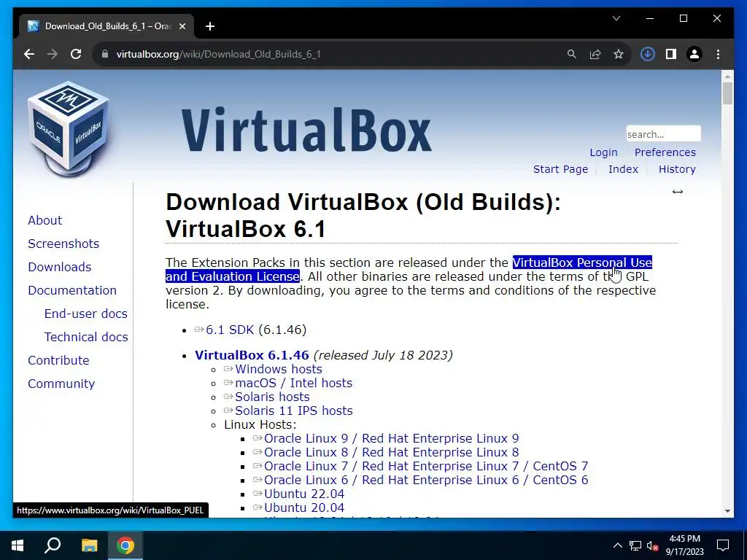This screenshot has width=747, height=560.
Task: Reload the page with the refresh icon
Action: click(x=76, y=54)
